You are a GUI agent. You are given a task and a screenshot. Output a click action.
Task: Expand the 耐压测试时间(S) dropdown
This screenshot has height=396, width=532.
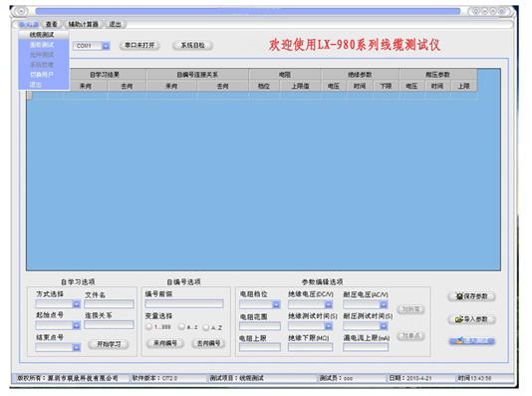pyautogui.click(x=384, y=326)
